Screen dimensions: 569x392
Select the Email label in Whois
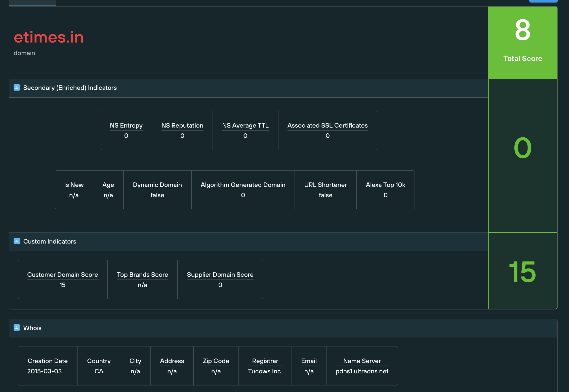click(309, 361)
